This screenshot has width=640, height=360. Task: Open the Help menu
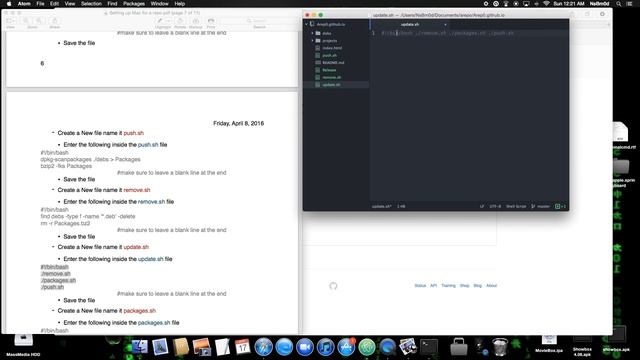click(180, 4)
